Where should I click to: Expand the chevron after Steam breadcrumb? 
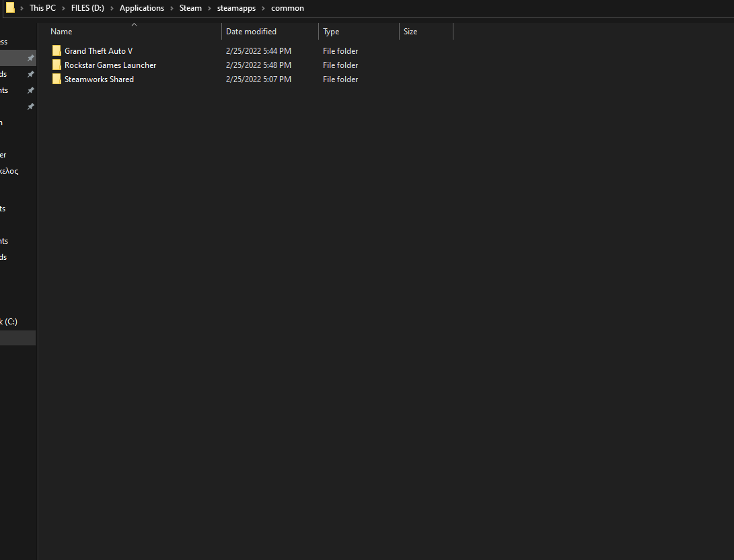click(x=209, y=9)
